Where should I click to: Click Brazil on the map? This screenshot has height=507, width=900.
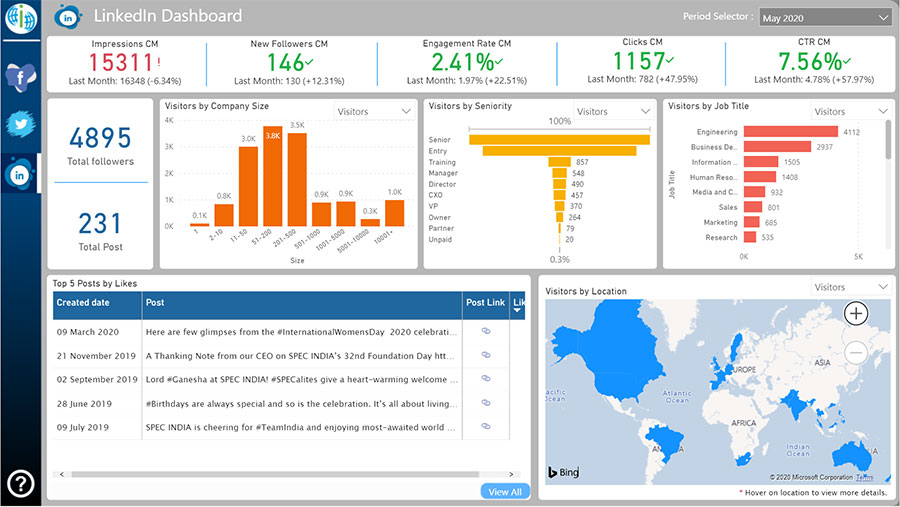click(x=666, y=440)
